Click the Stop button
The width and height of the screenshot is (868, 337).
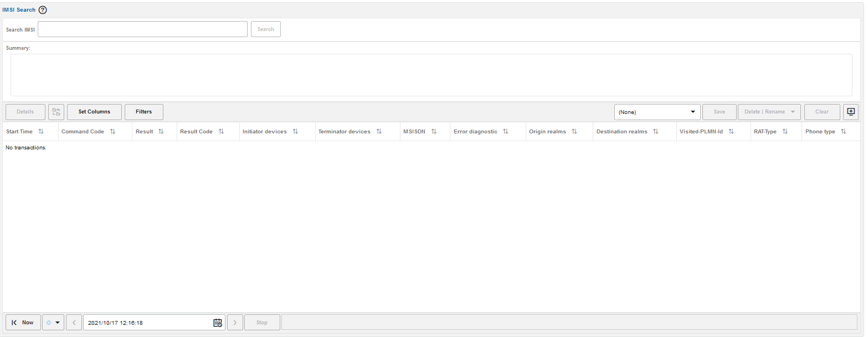click(262, 323)
